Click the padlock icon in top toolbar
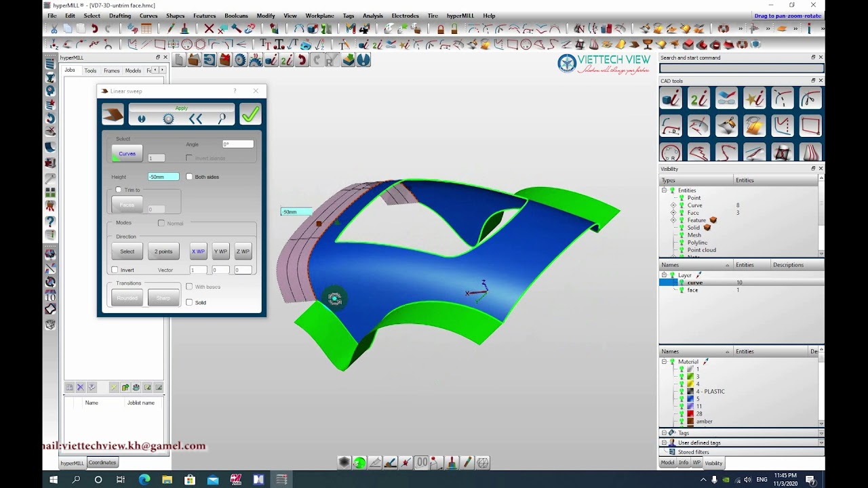 tap(441, 28)
